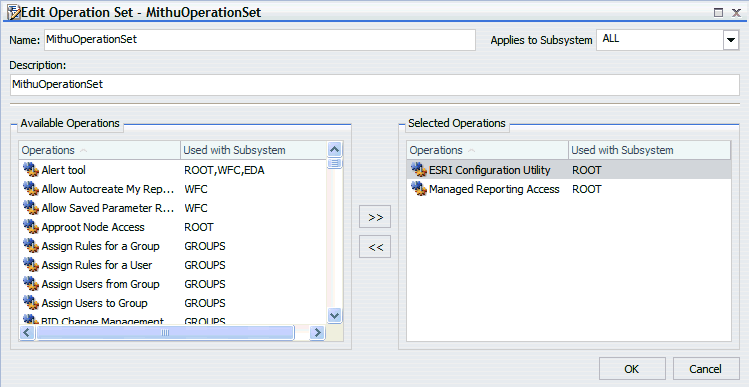Cancel editing the operation set
The height and width of the screenshot is (387, 749).
706,368
